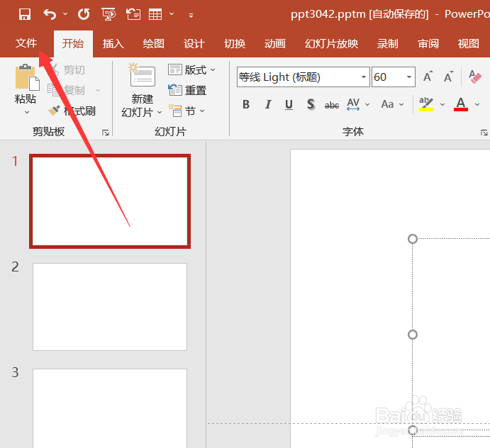Open the undo history dropdown arrow
Screen dimensions: 490x448
(x=65, y=14)
